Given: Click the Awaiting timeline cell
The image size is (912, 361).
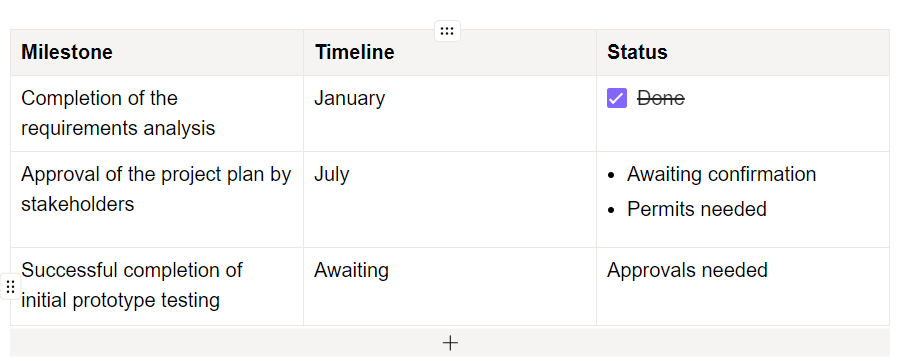Looking at the screenshot, I should coord(450,287).
